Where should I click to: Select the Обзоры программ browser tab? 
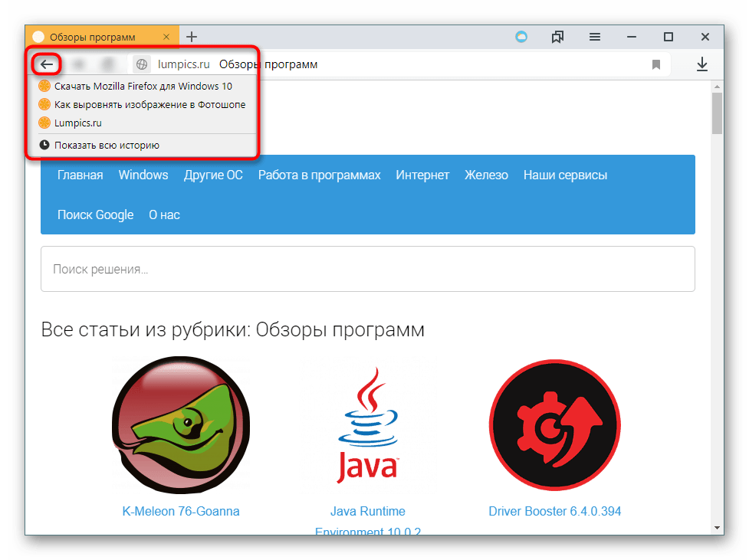click(102, 37)
